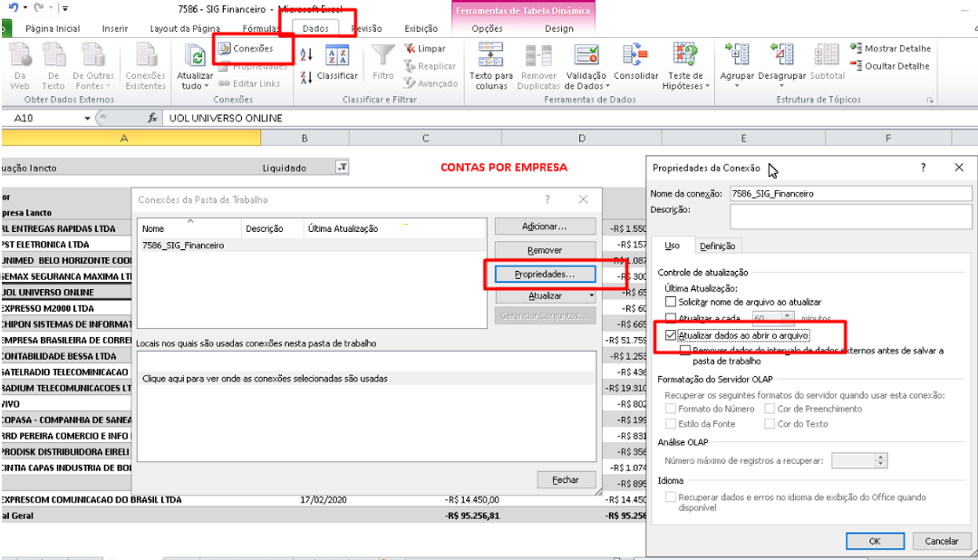This screenshot has width=978, height=560.
Task: Click Mostrar Detalhe option
Action: (x=890, y=48)
